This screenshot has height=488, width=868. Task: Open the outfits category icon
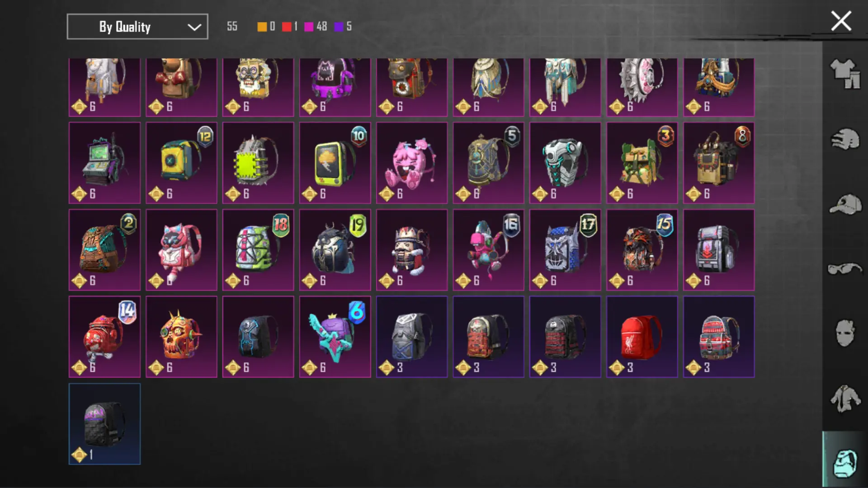tap(845, 74)
